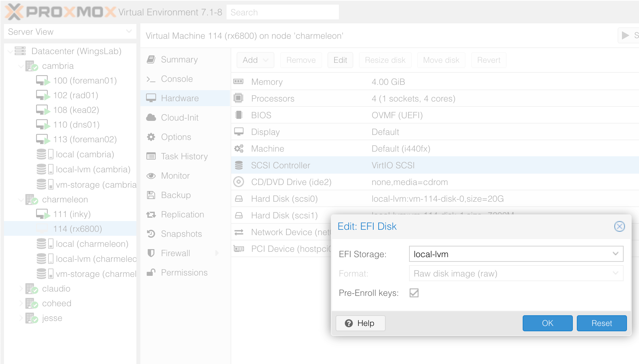Collapse the cambria node tree
Viewport: 639px width, 364px height.
pos(21,66)
